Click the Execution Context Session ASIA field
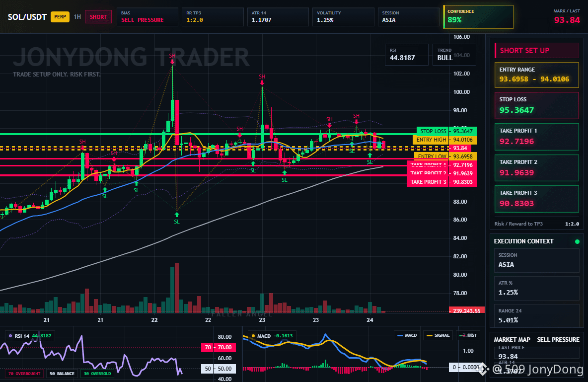Screen dimensions: 588x382 point(537,260)
